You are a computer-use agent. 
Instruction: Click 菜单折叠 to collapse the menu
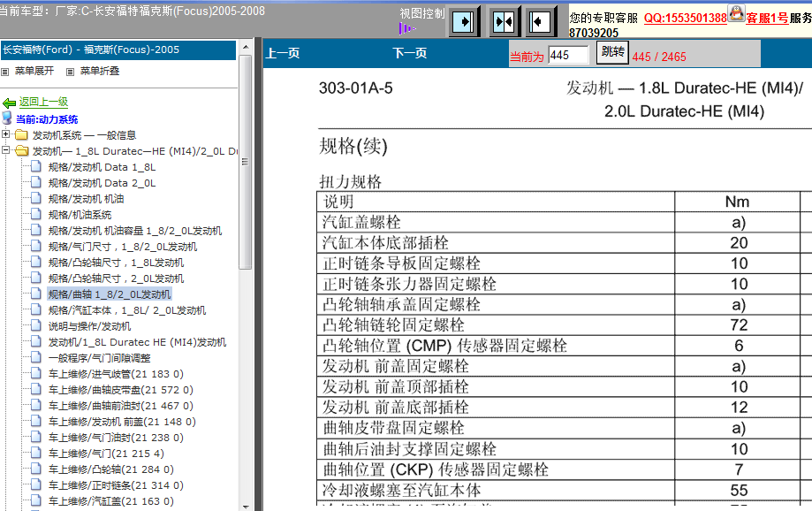tap(100, 71)
